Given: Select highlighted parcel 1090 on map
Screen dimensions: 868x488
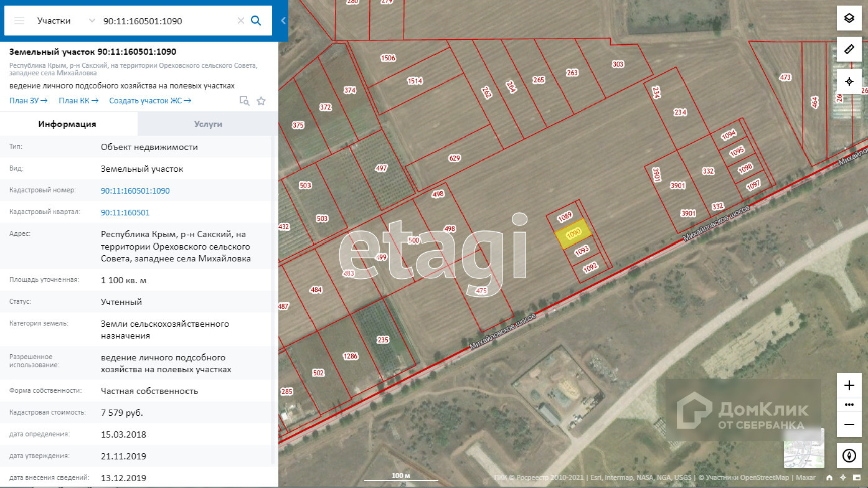Looking at the screenshot, I should [x=573, y=233].
